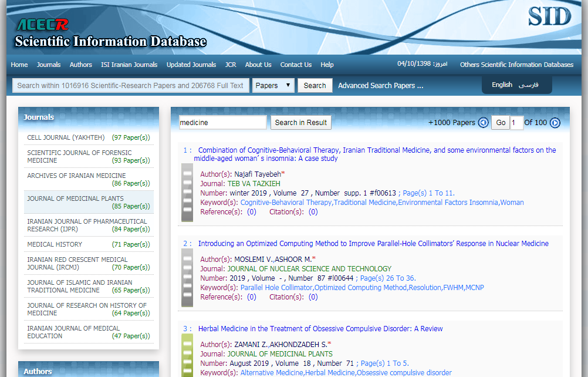
Task: Open the Journals menu item
Action: (x=49, y=65)
